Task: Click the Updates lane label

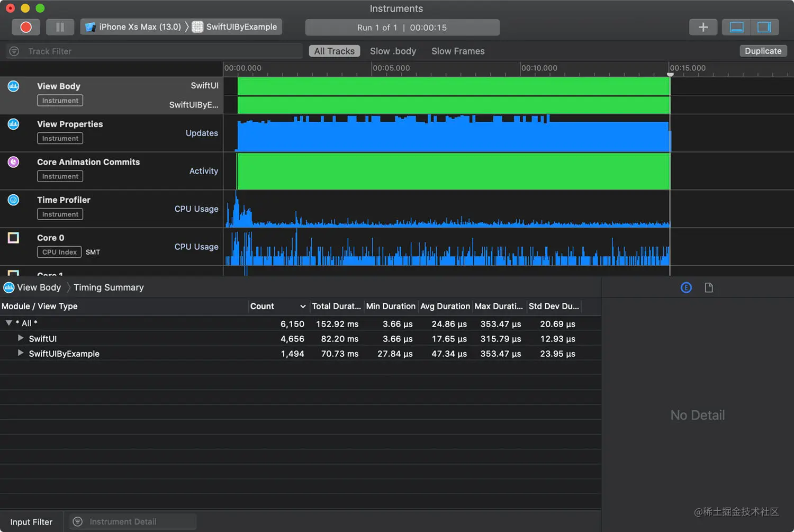Action: (x=202, y=133)
